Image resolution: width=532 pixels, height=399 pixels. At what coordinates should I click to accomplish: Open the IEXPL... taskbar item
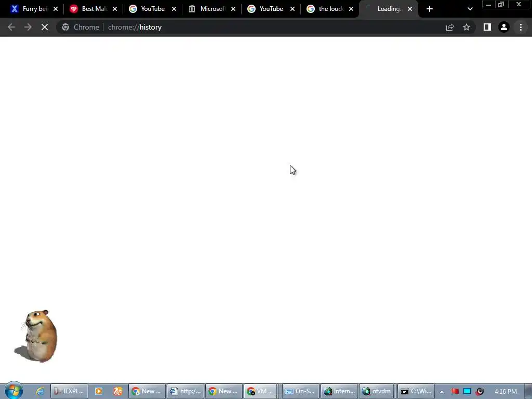tap(70, 391)
